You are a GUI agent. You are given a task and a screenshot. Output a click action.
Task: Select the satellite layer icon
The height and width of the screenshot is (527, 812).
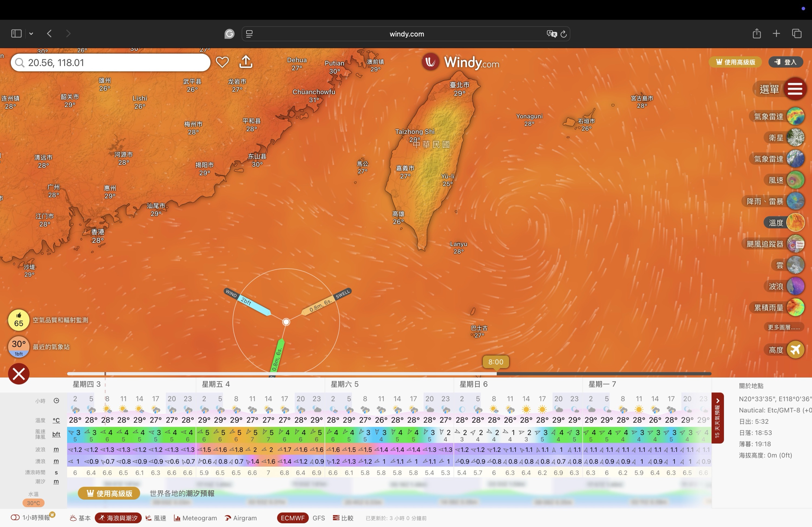795,138
